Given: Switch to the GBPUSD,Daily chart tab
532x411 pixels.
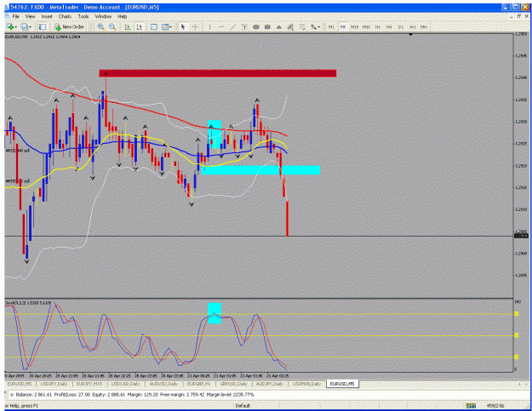Looking at the screenshot, I should (x=233, y=384).
